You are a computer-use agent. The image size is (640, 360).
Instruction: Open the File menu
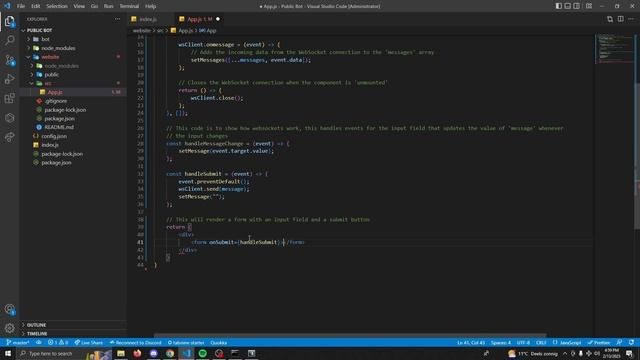click(21, 6)
